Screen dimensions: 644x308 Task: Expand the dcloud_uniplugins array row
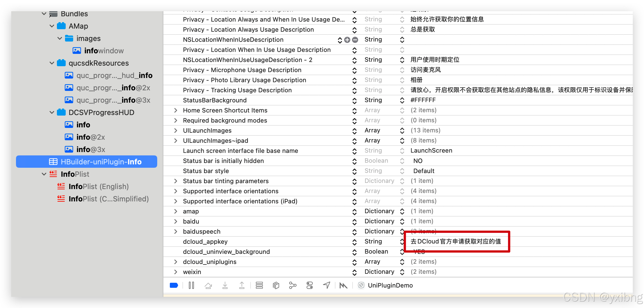(x=176, y=262)
